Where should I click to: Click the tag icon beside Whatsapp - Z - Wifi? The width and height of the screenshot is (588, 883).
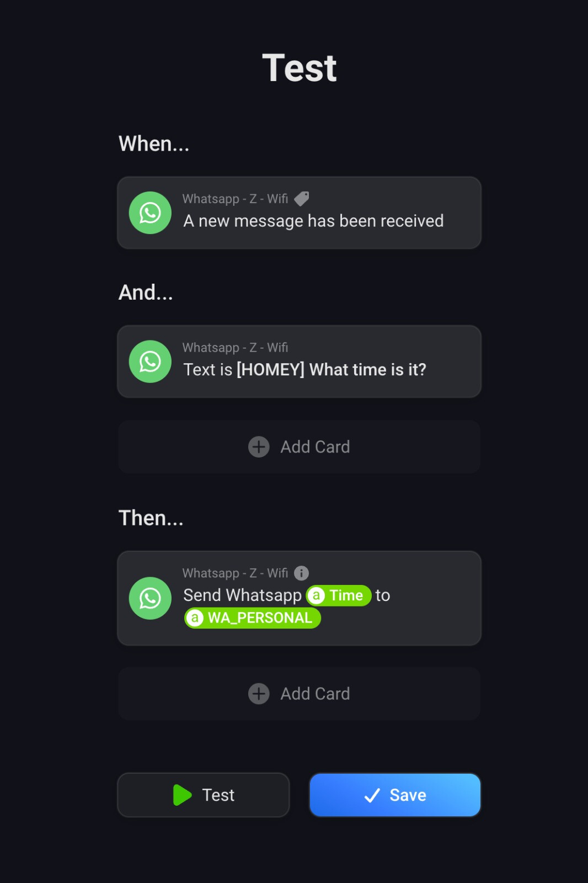302,199
